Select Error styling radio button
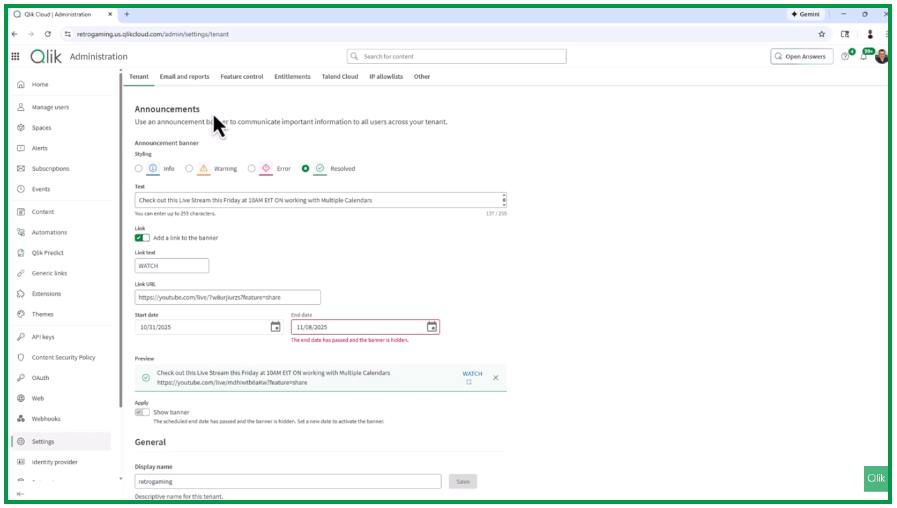The width and height of the screenshot is (897, 508). pyautogui.click(x=251, y=169)
